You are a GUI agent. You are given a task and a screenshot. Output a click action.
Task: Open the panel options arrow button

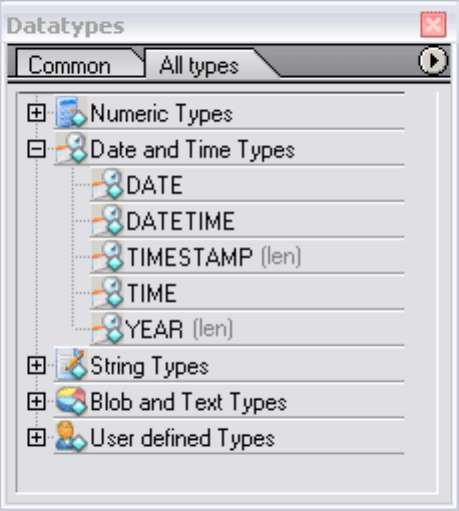point(433,61)
